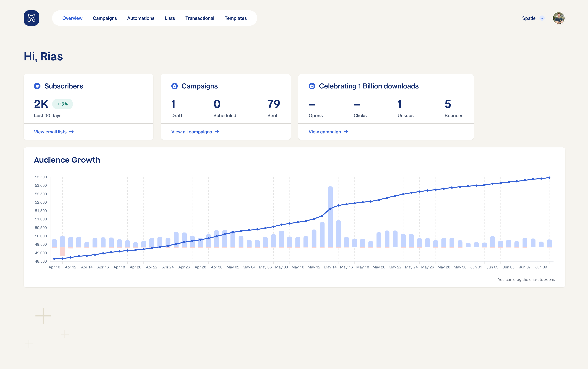Click the 2K subscribers count

[x=41, y=104]
